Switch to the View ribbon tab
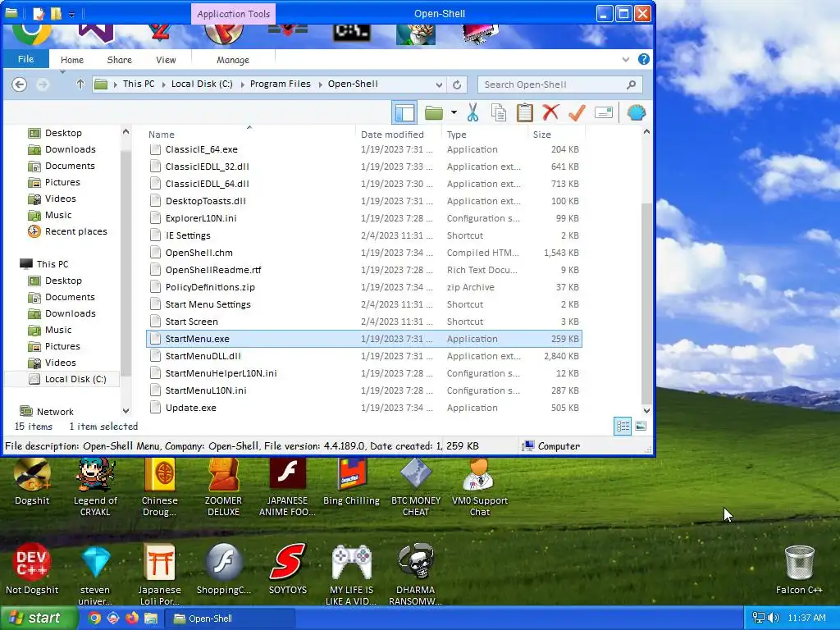Screen dimensions: 840x630 166,60
